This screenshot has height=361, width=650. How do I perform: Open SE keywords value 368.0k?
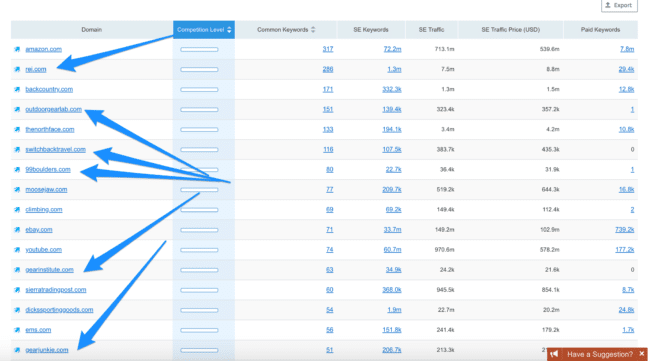(x=392, y=290)
